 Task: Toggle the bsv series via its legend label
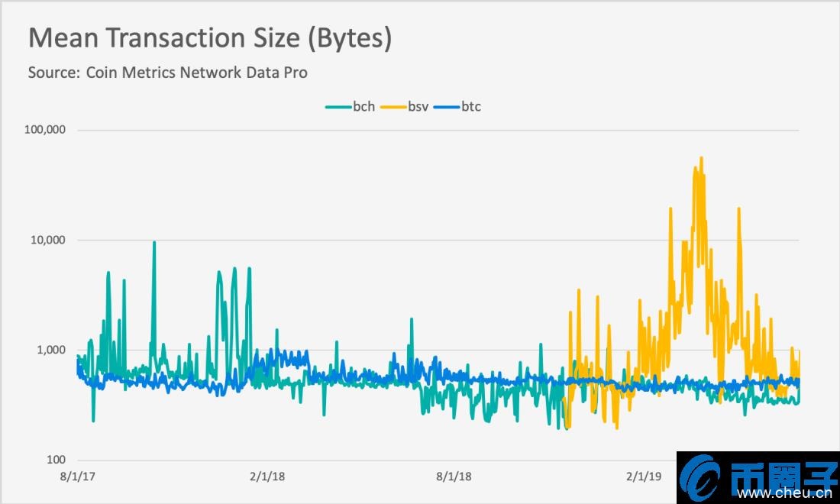pyautogui.click(x=418, y=107)
